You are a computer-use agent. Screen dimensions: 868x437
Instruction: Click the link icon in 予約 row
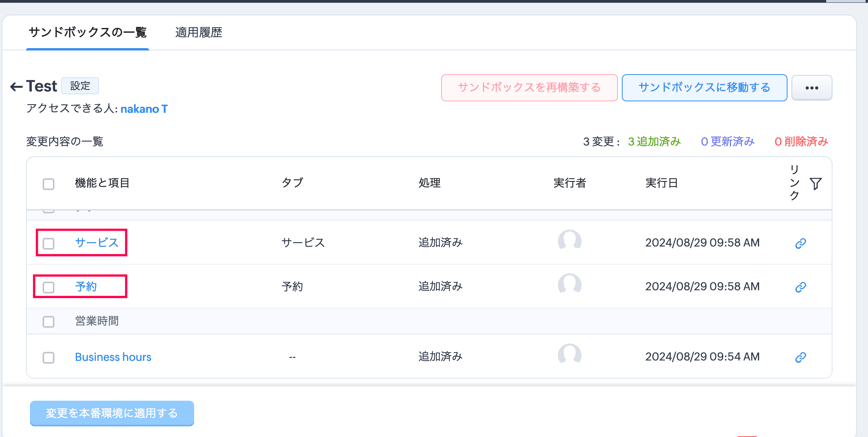point(800,287)
